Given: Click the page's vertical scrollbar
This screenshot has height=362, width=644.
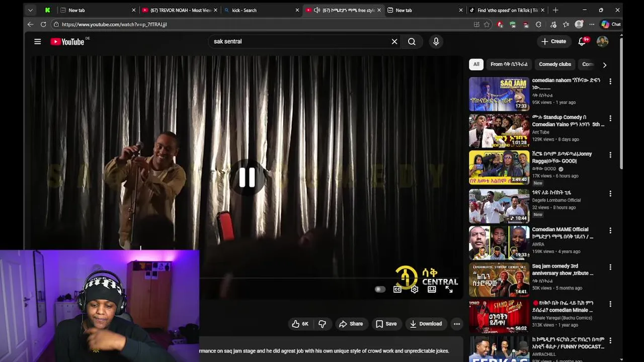Looking at the screenshot, I should [621, 103].
